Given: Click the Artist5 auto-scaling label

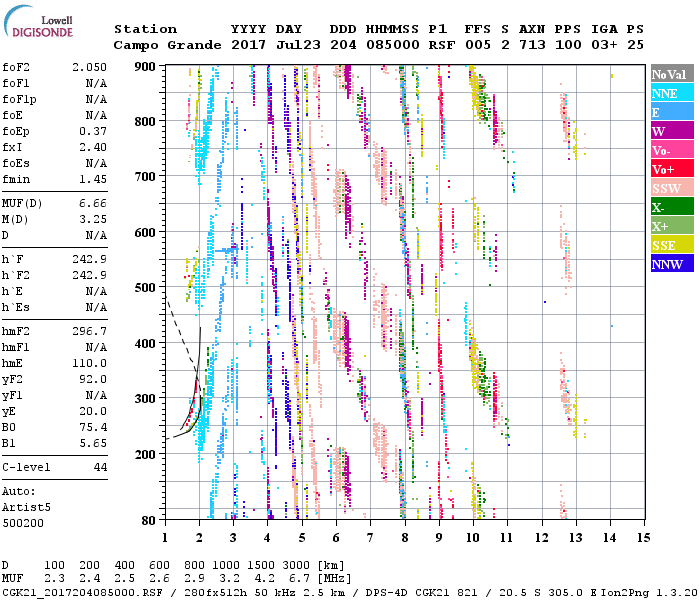Looking at the screenshot, I should point(25,508).
